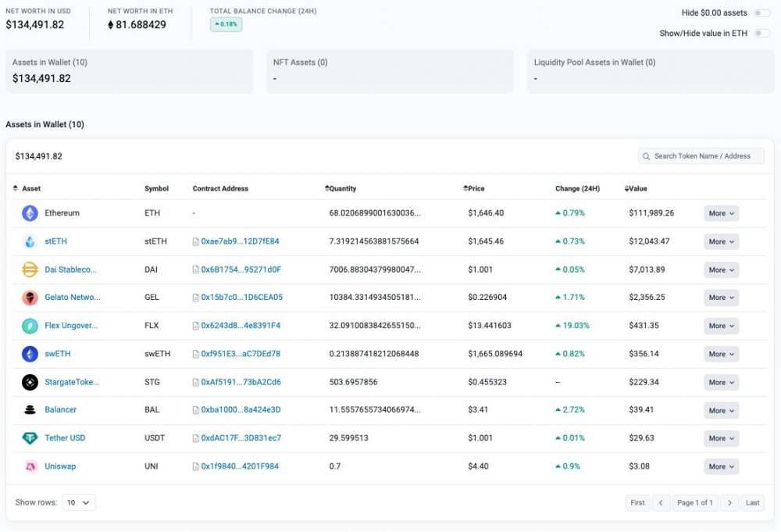Open contract address 0x1f9840...4201F984
781x532 pixels.
240,466
